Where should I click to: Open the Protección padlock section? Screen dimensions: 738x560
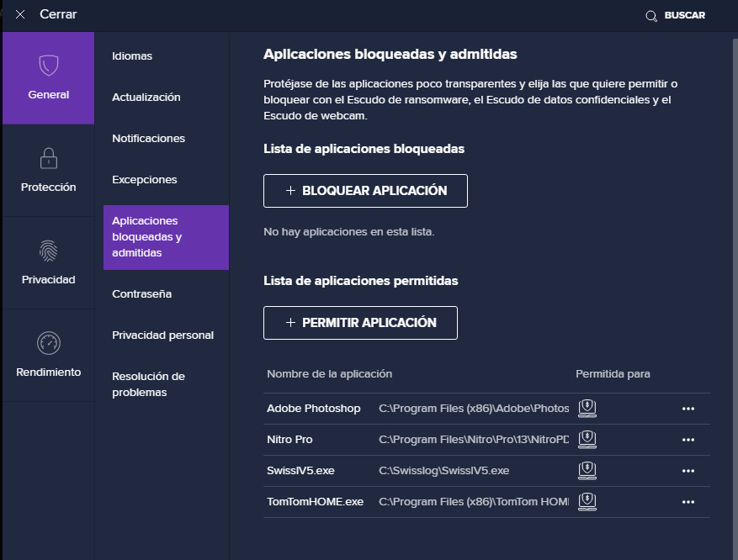point(48,158)
